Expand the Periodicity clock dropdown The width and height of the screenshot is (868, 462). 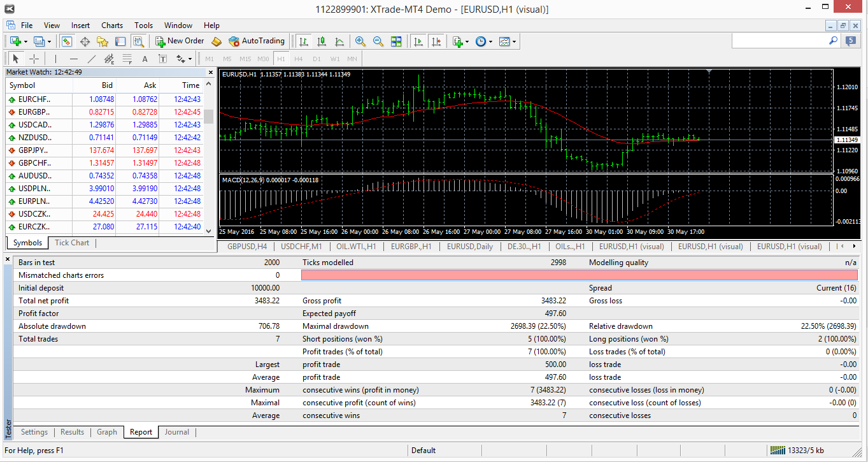(x=490, y=41)
